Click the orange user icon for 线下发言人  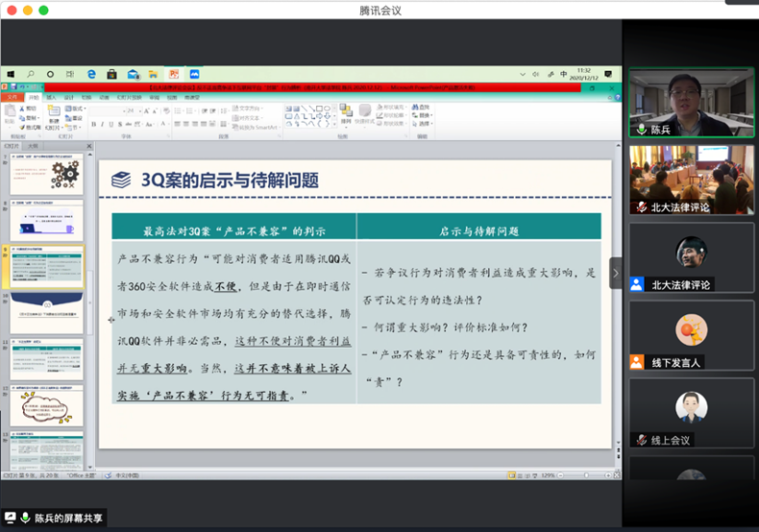pos(637,362)
